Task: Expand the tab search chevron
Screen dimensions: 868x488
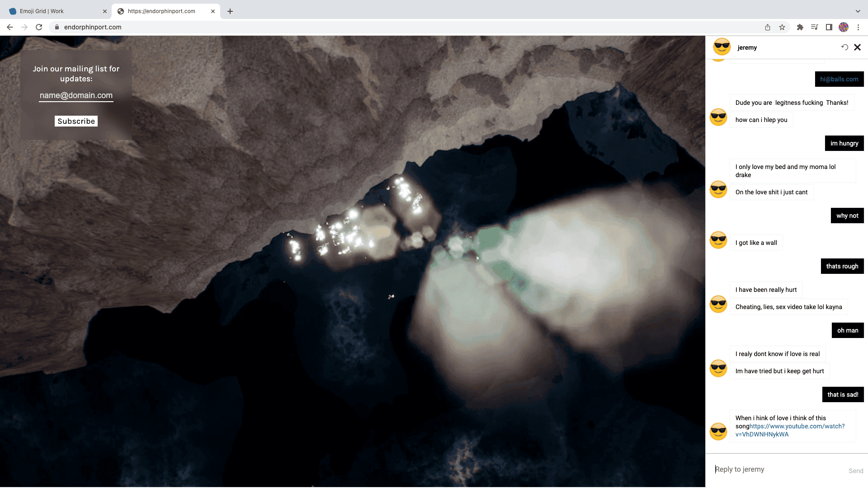Action: tap(858, 11)
